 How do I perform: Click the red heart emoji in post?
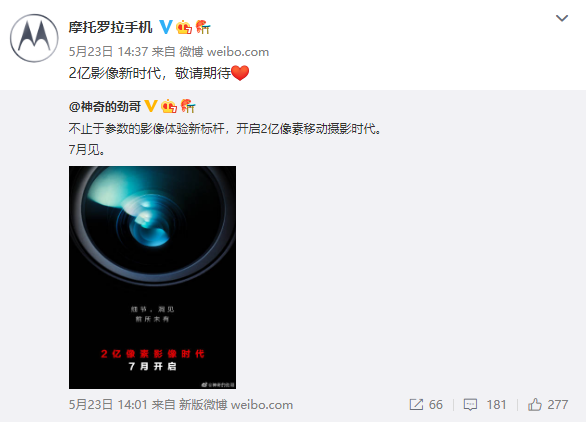(x=240, y=73)
